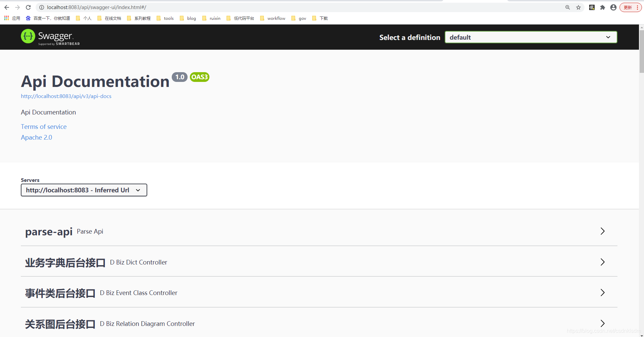Open the 下载 bookmark folder

point(320,18)
